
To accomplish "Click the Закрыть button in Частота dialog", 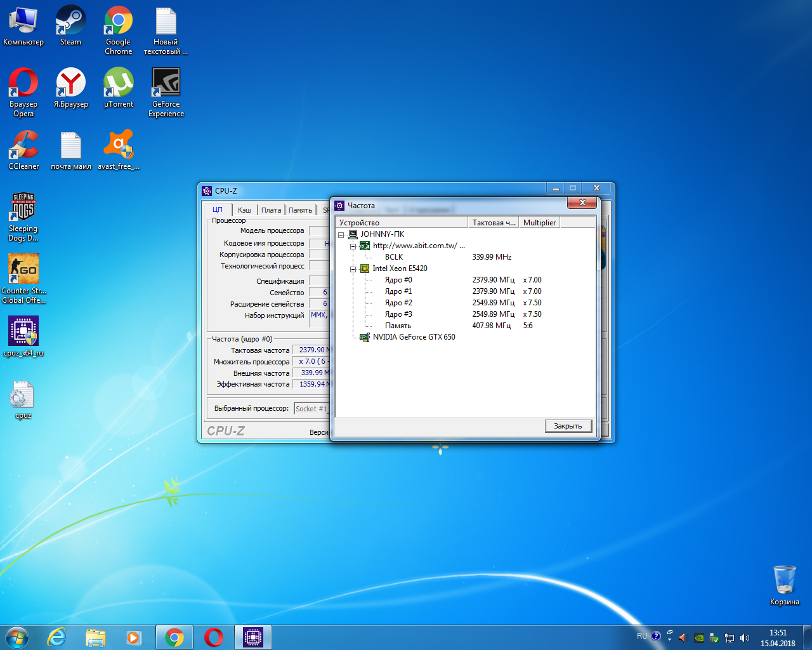I will pyautogui.click(x=568, y=426).
